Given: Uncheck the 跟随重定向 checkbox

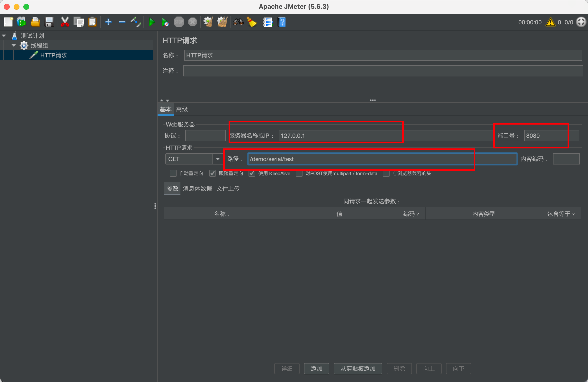Looking at the screenshot, I should tap(213, 173).
